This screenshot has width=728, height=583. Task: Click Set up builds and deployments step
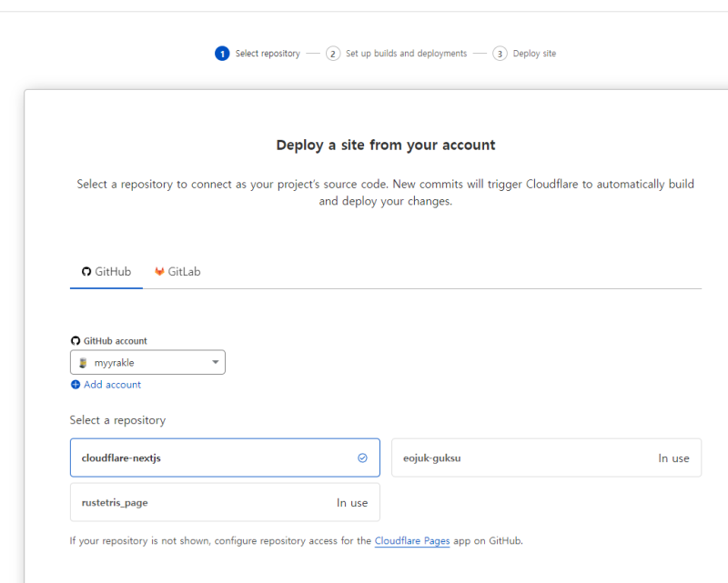(x=406, y=54)
